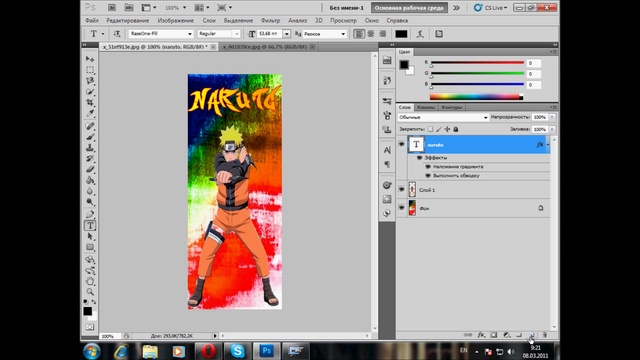Select the Eyedropper tool
640x360 pixels.
[90, 113]
